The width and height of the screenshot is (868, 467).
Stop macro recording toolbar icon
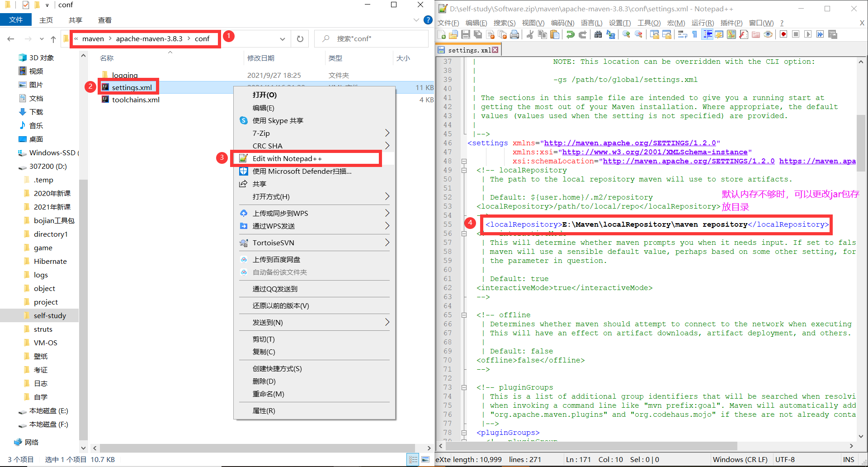[x=796, y=35]
